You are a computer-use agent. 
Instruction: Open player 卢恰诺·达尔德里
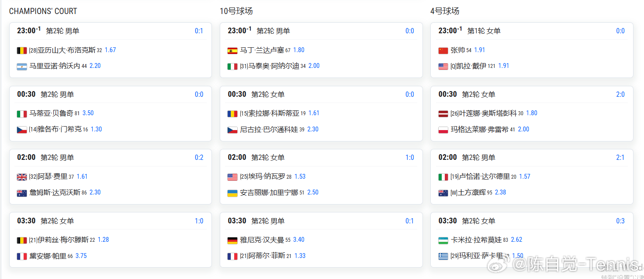click(484, 177)
